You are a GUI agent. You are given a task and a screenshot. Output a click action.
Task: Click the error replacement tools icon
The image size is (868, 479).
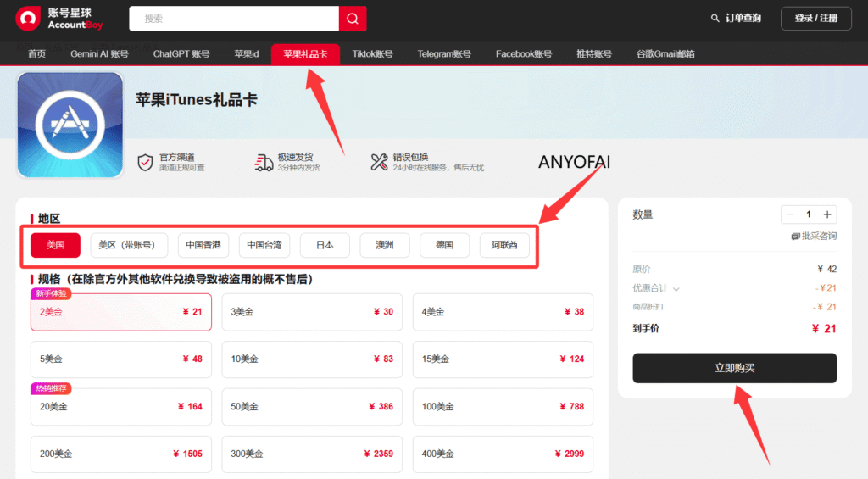[x=379, y=162]
